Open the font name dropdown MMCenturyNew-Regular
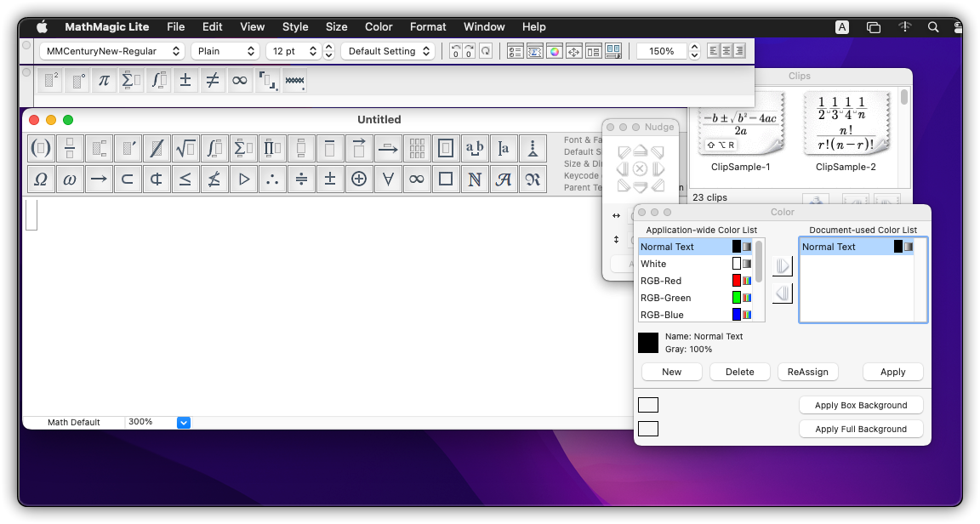 (112, 51)
